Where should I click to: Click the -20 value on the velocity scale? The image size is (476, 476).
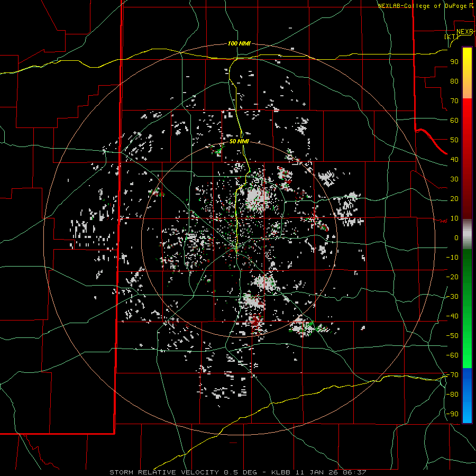tap(452, 277)
